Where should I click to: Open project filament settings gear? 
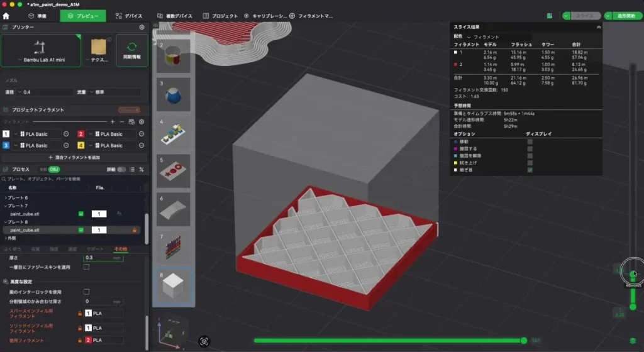(142, 122)
